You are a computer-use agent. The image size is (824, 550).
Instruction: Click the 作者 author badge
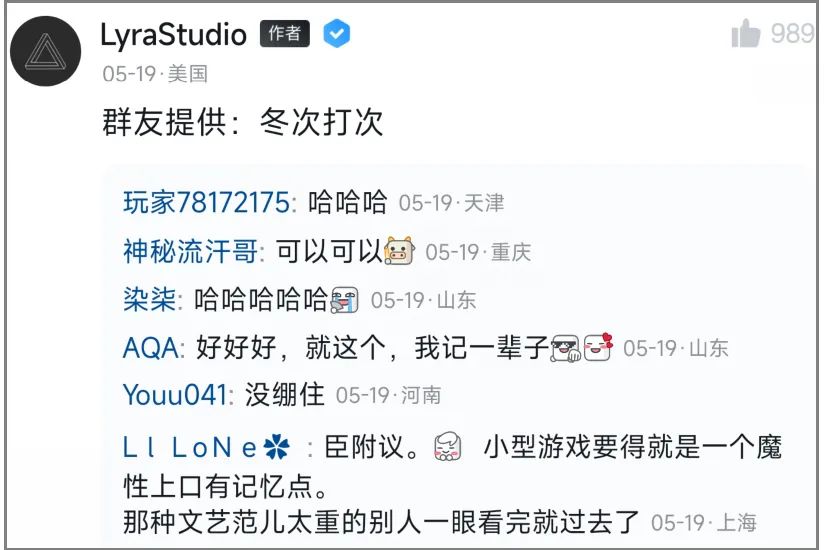click(x=285, y=34)
